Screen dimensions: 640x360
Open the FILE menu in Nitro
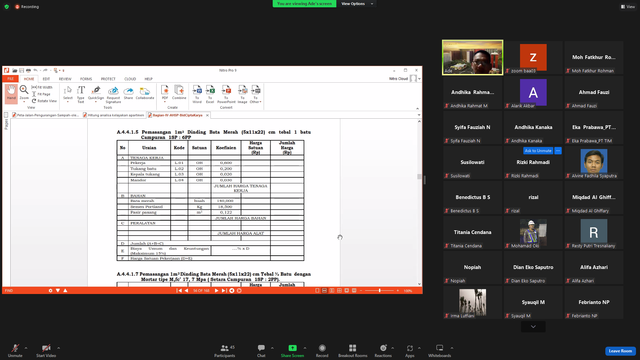10,79
